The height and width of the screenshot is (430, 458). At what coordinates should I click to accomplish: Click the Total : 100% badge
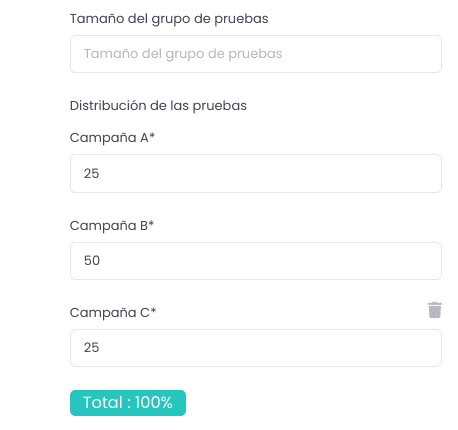pos(128,403)
